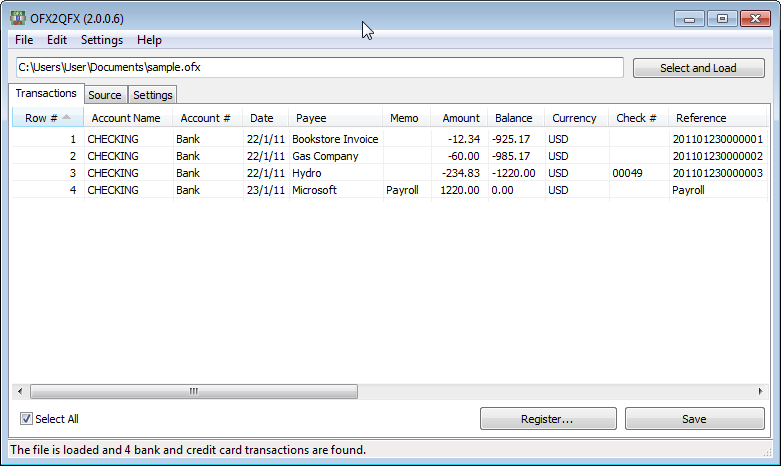Sort by the Memo column header
The width and height of the screenshot is (781, 466).
tap(406, 118)
